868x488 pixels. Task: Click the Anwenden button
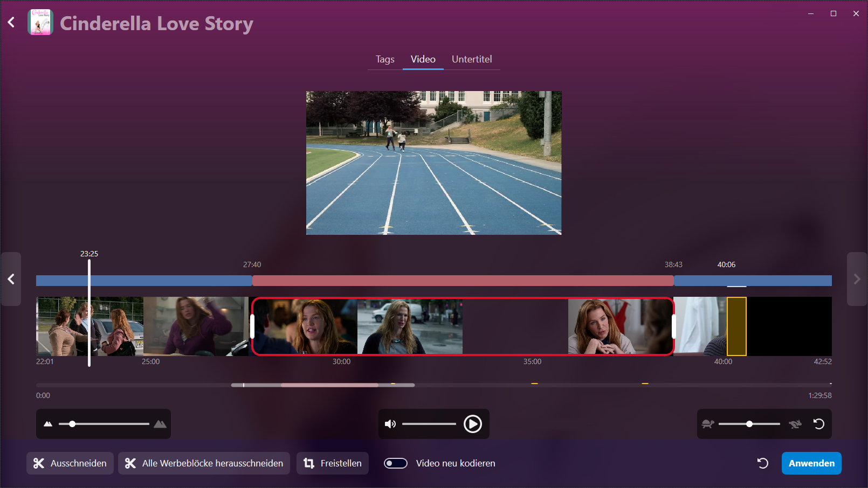(811, 463)
